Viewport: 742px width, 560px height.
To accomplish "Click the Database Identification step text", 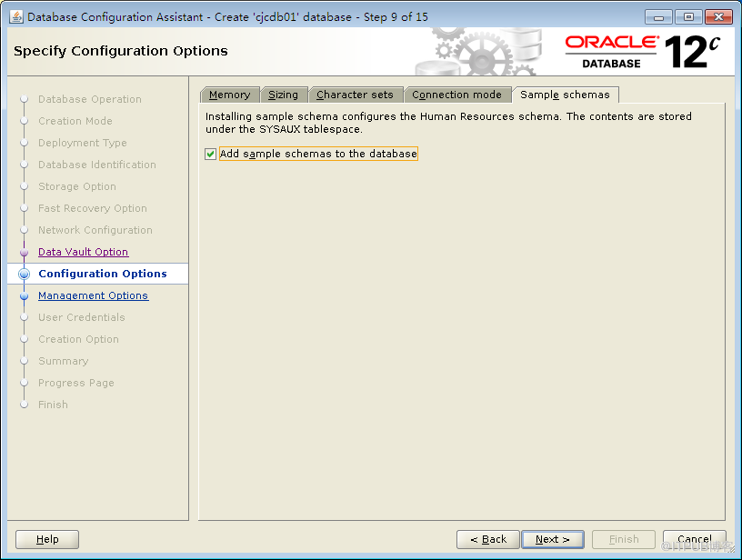I will pyautogui.click(x=97, y=165).
